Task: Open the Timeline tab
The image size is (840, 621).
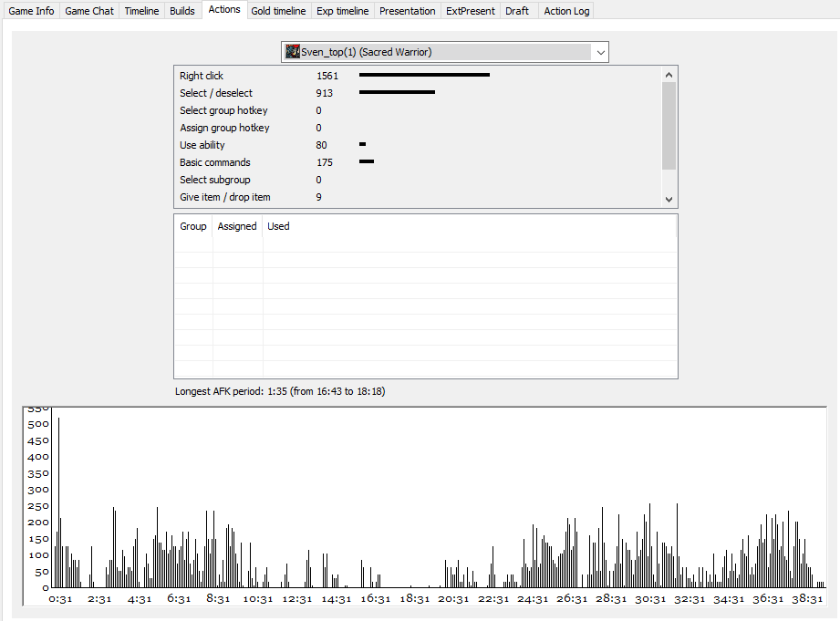Action: (x=141, y=11)
